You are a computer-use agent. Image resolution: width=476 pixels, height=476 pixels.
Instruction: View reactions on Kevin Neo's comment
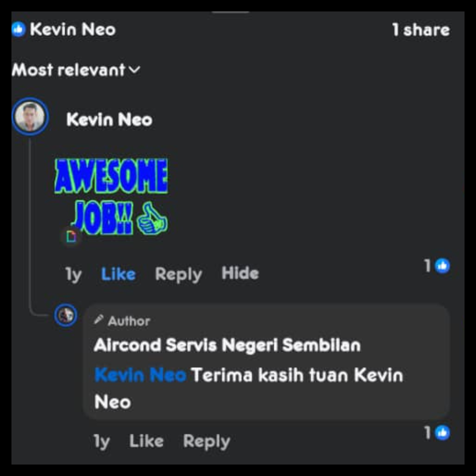[x=438, y=266]
